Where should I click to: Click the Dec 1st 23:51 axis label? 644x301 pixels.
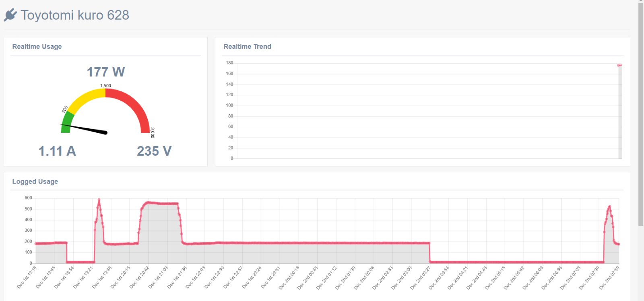point(270,277)
